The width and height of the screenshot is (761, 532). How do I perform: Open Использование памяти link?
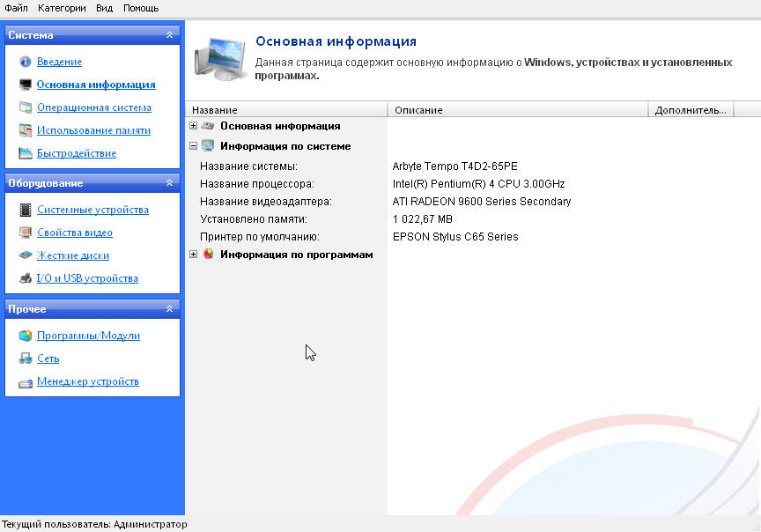click(x=93, y=130)
